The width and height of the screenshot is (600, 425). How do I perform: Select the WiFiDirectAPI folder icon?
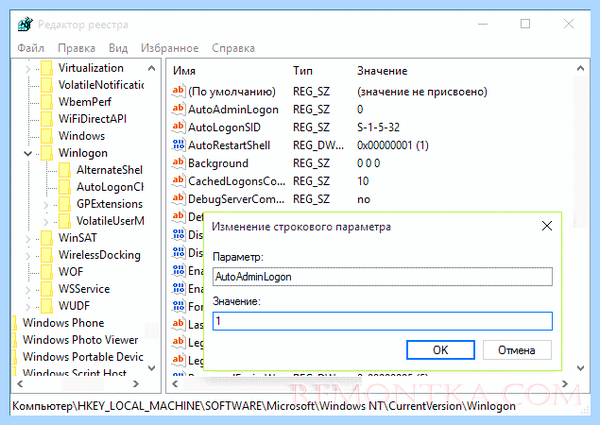tap(47, 119)
